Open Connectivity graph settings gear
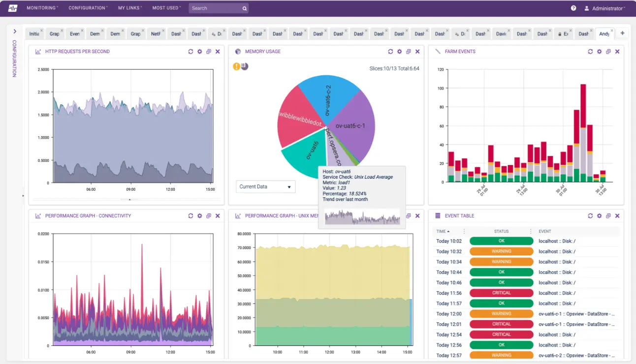 pyautogui.click(x=199, y=215)
